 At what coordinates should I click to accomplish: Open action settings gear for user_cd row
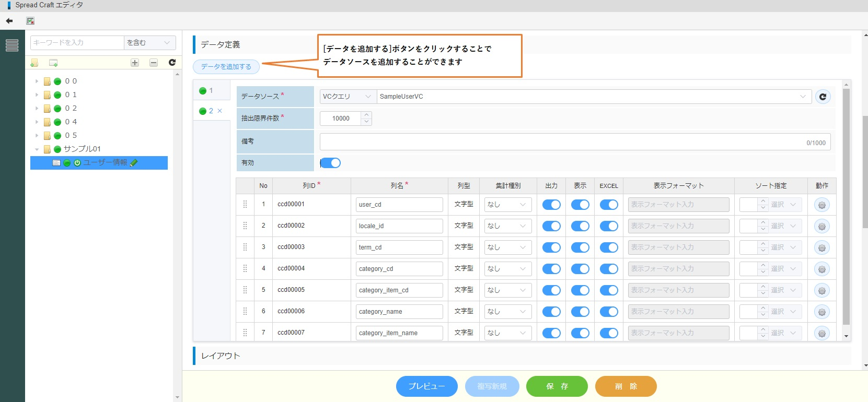821,205
